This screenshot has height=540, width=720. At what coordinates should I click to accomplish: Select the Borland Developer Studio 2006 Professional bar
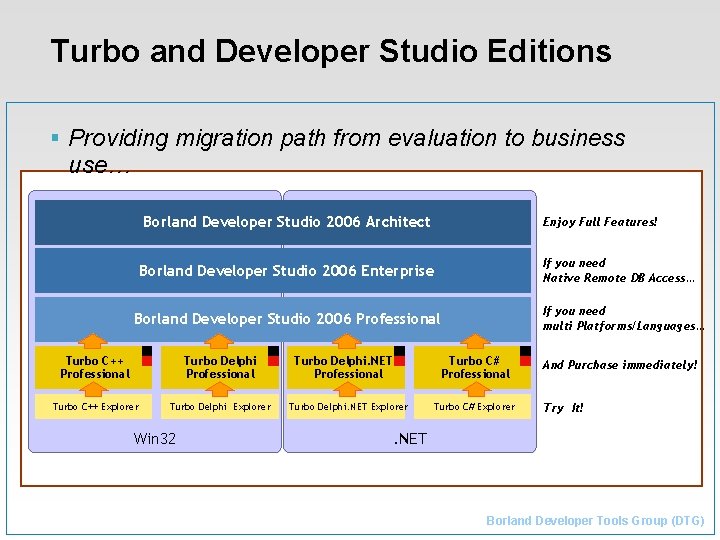[x=283, y=319]
